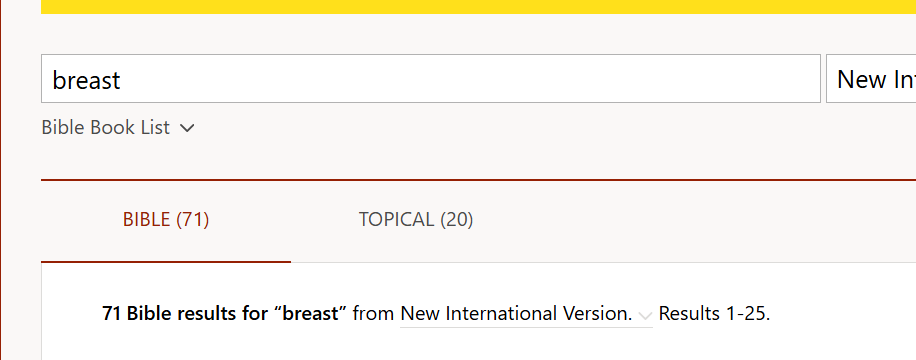The width and height of the screenshot is (916, 360).
Task: Switch to the TOPICAL (20) tab
Action: click(415, 220)
